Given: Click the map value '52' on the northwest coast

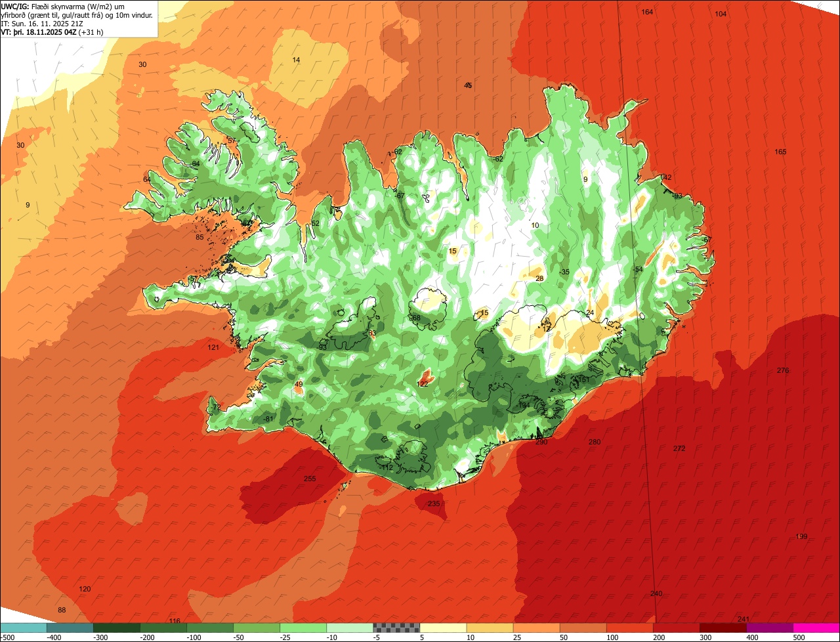Looking at the screenshot, I should [x=315, y=224].
